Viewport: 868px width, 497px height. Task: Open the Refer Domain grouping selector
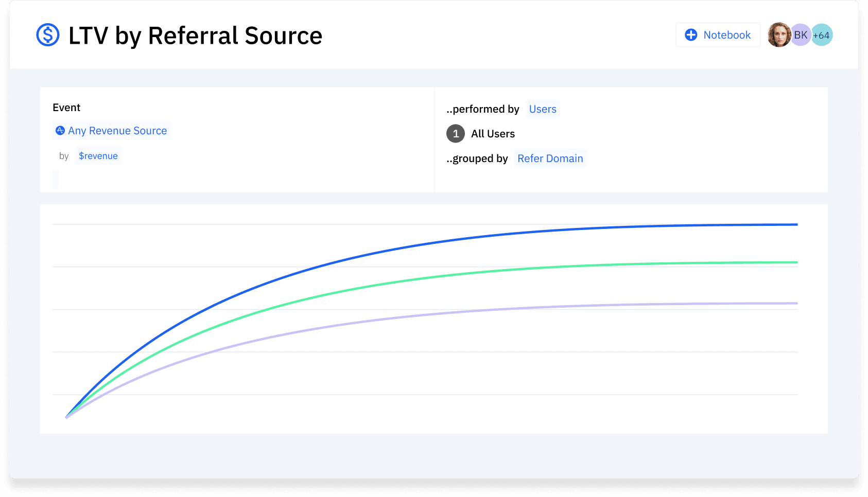[550, 158]
